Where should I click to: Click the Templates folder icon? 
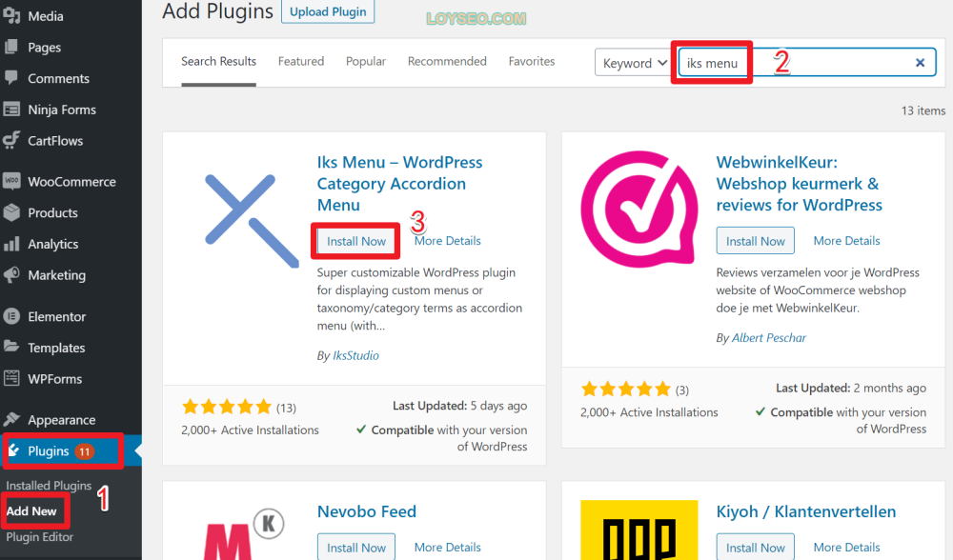[11, 347]
